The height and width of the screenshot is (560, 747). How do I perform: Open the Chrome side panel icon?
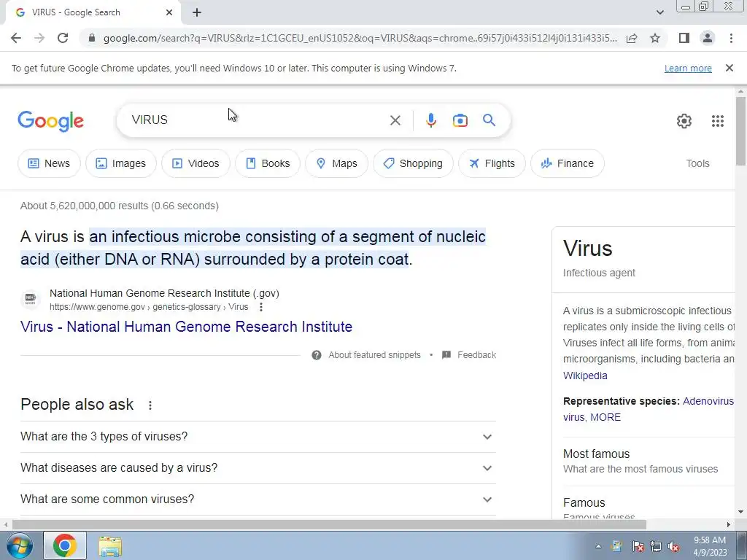684,38
